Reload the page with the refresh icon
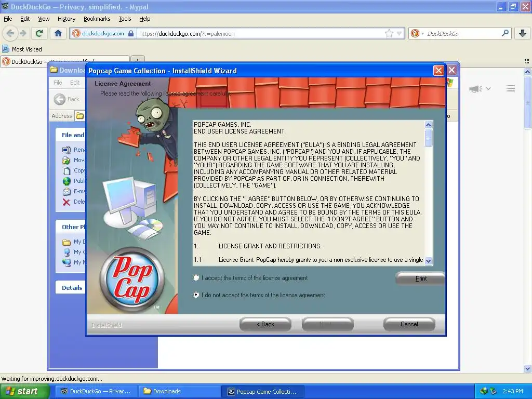 click(x=39, y=33)
